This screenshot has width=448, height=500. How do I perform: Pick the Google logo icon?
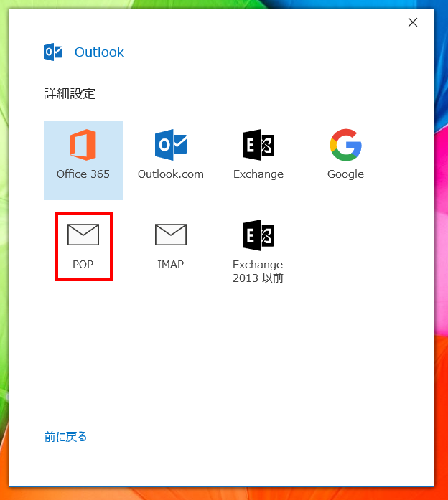click(345, 146)
